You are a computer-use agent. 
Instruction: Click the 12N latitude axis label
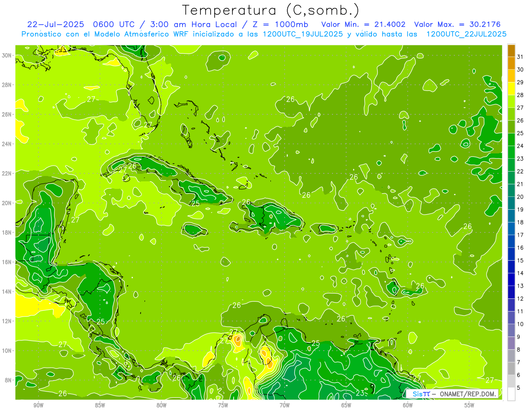point(7,321)
